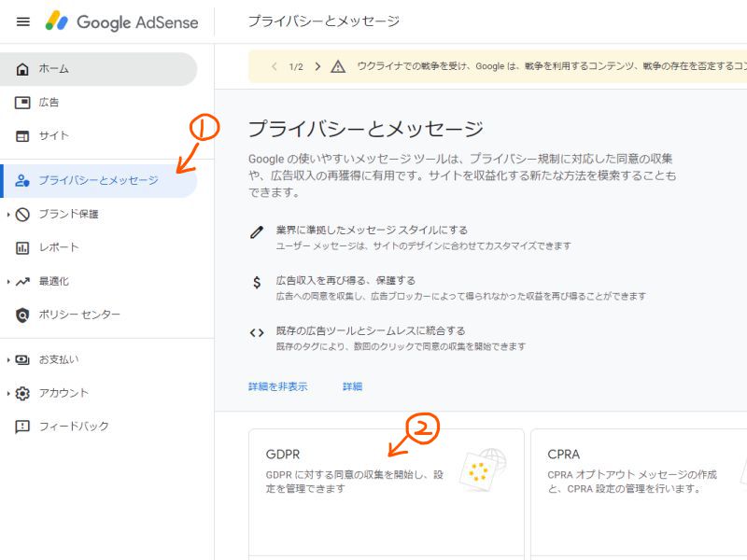Click the GDPR card description text
747x560 pixels.
pyautogui.click(x=355, y=482)
